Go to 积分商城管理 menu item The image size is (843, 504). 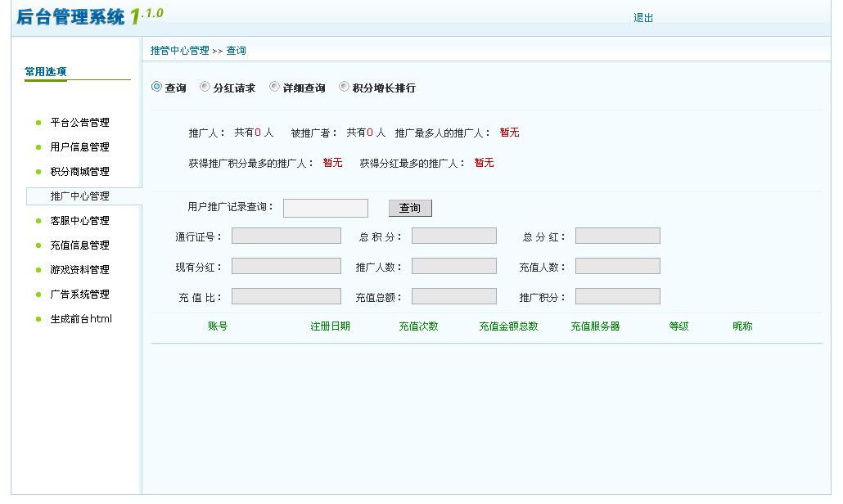pyautogui.click(x=79, y=172)
